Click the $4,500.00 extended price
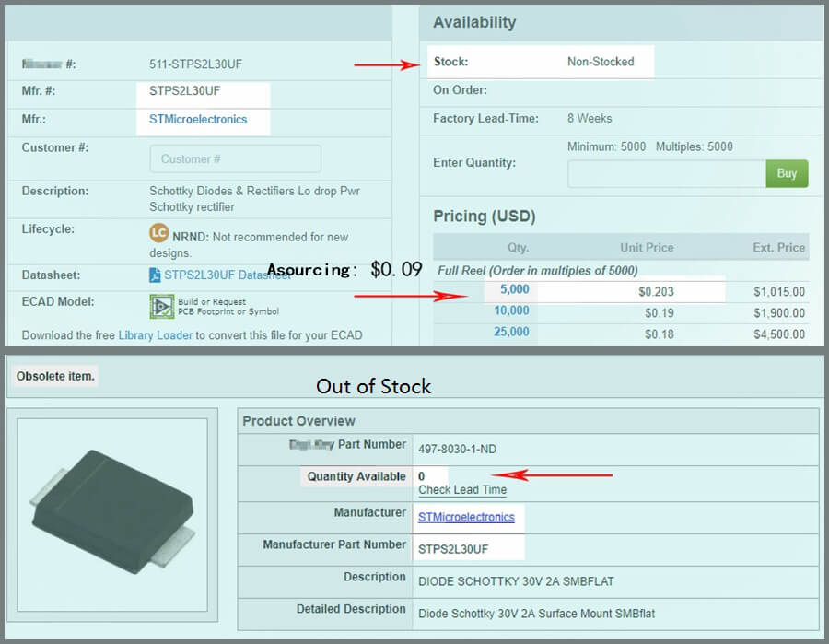Viewport: 829px width, 644px height. [x=779, y=334]
